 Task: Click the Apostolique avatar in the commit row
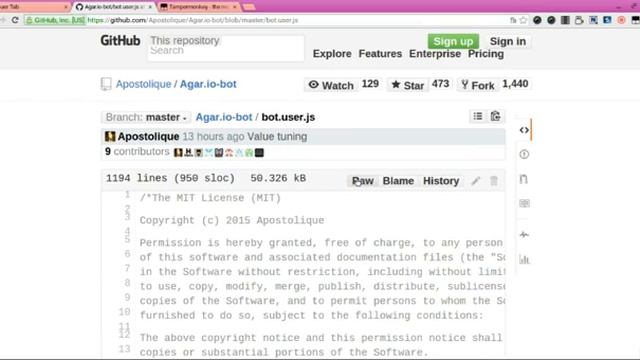(110, 136)
